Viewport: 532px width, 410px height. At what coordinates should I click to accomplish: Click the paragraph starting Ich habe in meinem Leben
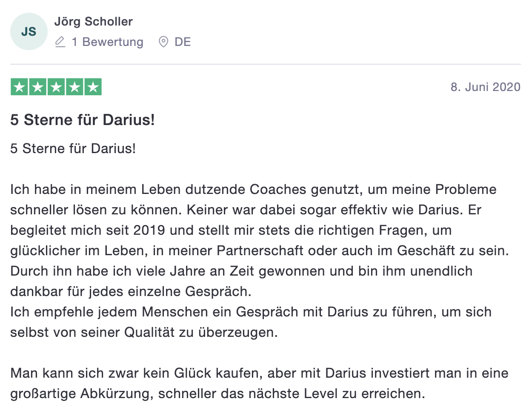pyautogui.click(x=260, y=240)
